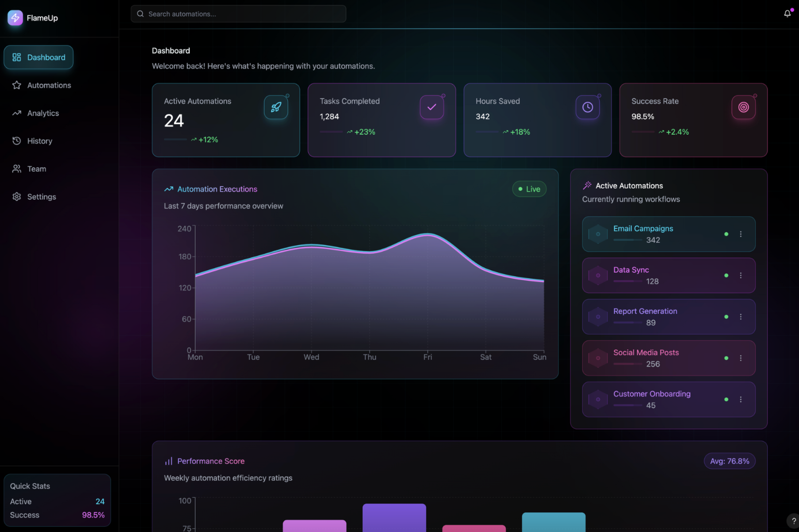
Task: Select the Analytics chart icon in sidebar
Action: coord(16,113)
